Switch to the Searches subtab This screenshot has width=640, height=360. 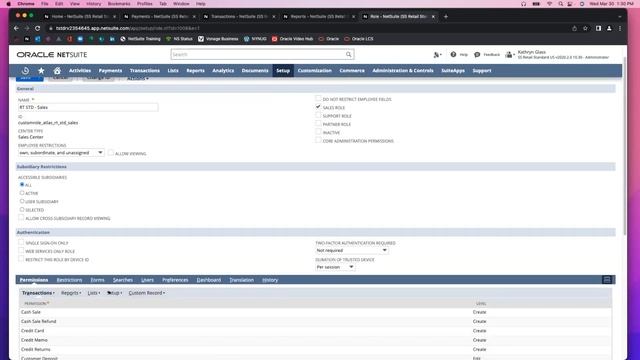point(123,280)
